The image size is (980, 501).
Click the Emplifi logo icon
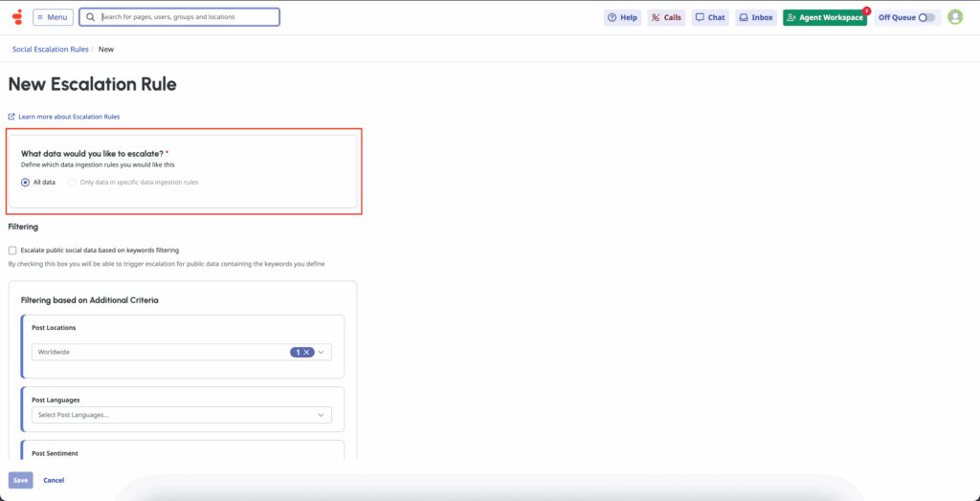[x=16, y=17]
